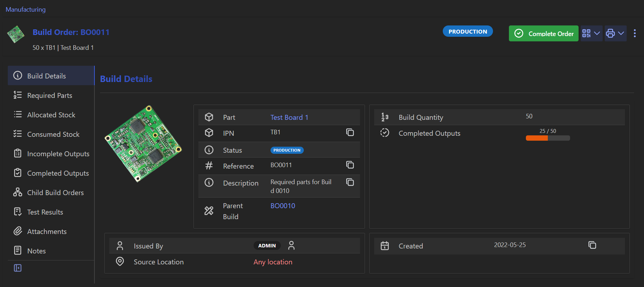Click the Completed Outputs progress bar
The image size is (644, 287).
coord(547,138)
